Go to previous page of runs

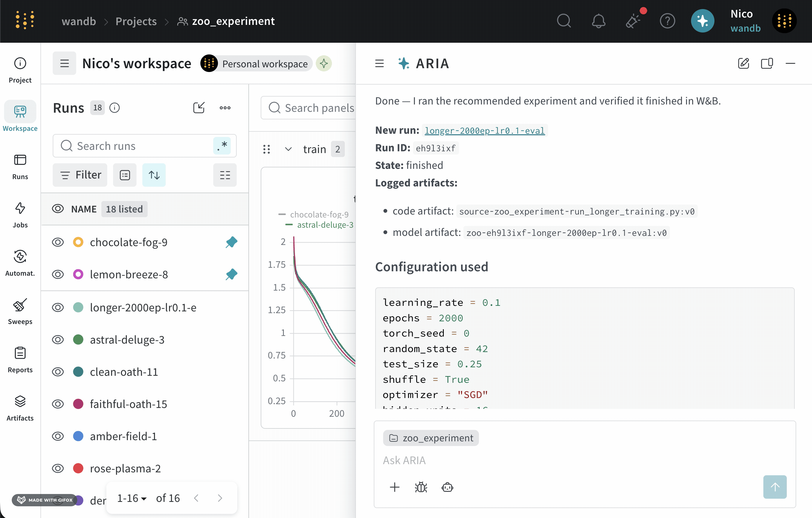point(196,498)
